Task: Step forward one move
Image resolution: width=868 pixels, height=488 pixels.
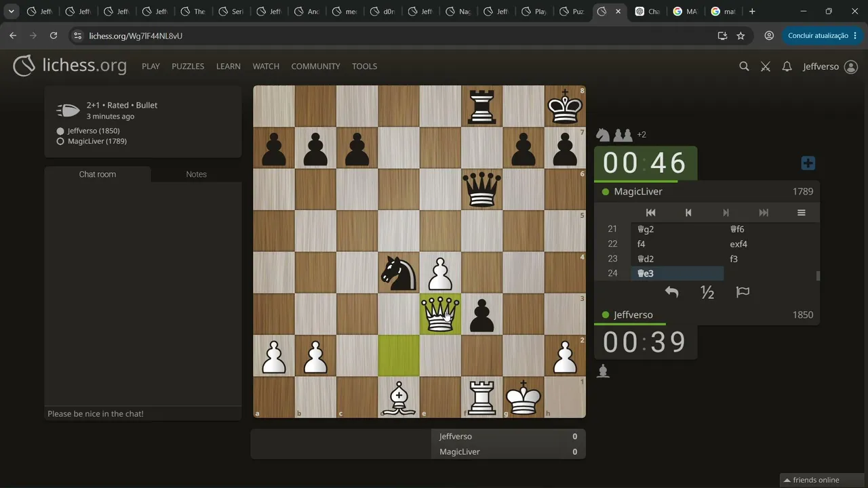Action: click(x=726, y=213)
